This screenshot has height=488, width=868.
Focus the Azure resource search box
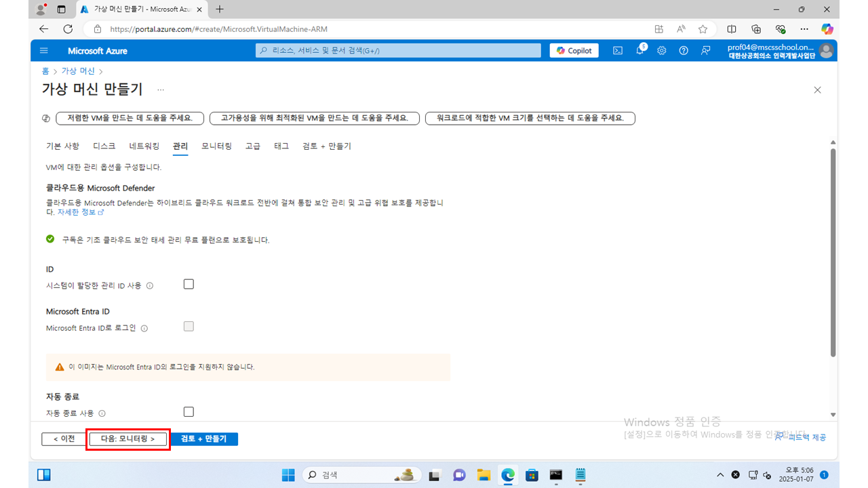tap(398, 51)
